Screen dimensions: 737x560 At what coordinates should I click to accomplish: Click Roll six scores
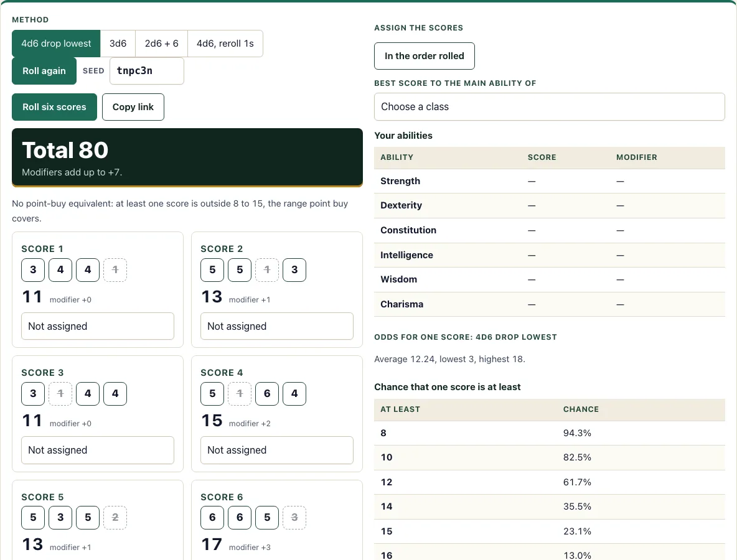tap(55, 107)
